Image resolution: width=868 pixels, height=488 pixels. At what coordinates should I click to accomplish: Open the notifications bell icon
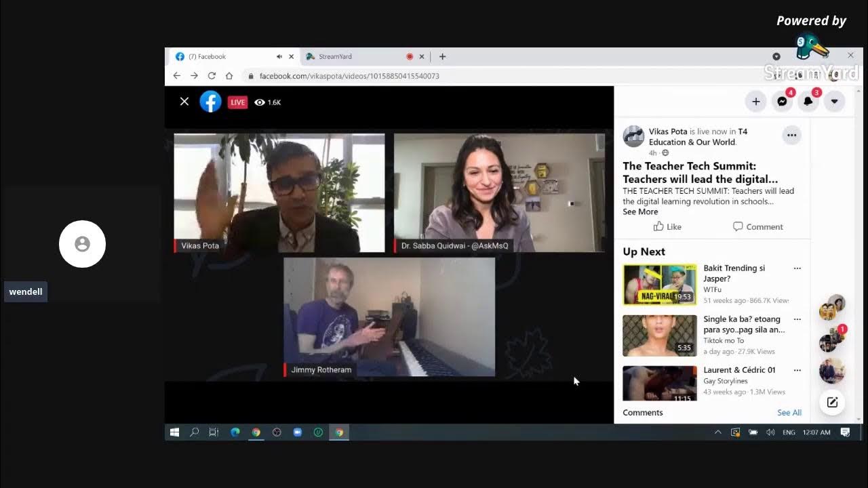[808, 102]
